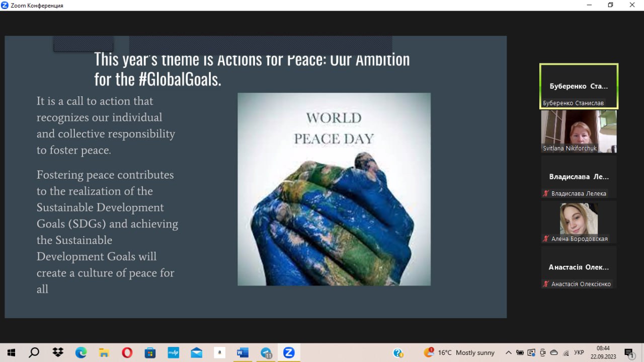Image resolution: width=644 pixels, height=362 pixels.
Task: Open the weather widget showing 16°C
Action: [459, 353]
